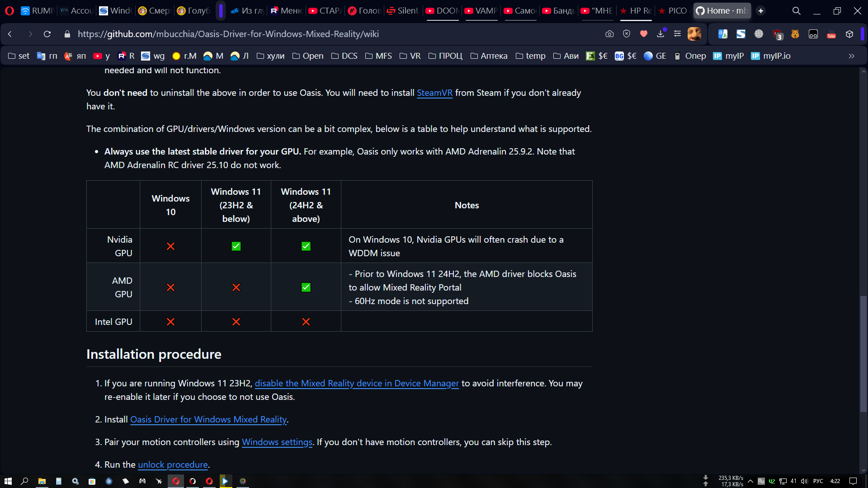Image resolution: width=868 pixels, height=488 pixels.
Task: Open Oasis Driver for Windows Mixed Reality link
Action: click(208, 419)
